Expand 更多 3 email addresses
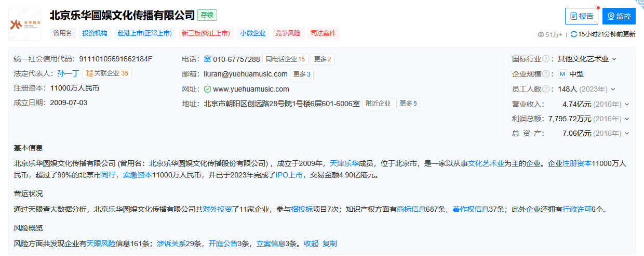The width and height of the screenshot is (644, 256). (302, 74)
